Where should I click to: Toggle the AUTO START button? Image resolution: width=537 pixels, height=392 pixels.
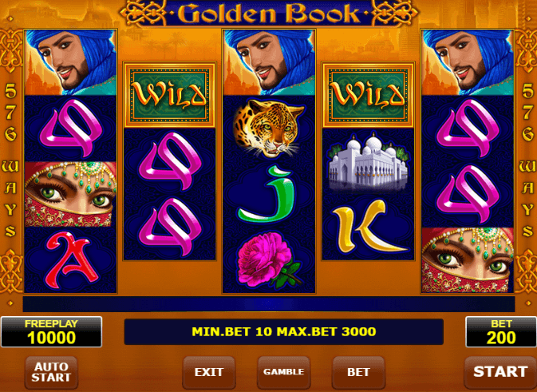click(x=51, y=372)
